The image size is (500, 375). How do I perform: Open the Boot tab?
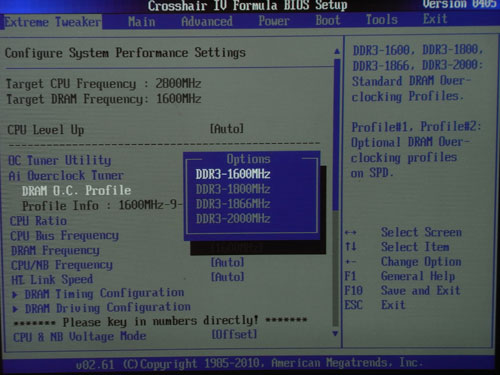328,20
